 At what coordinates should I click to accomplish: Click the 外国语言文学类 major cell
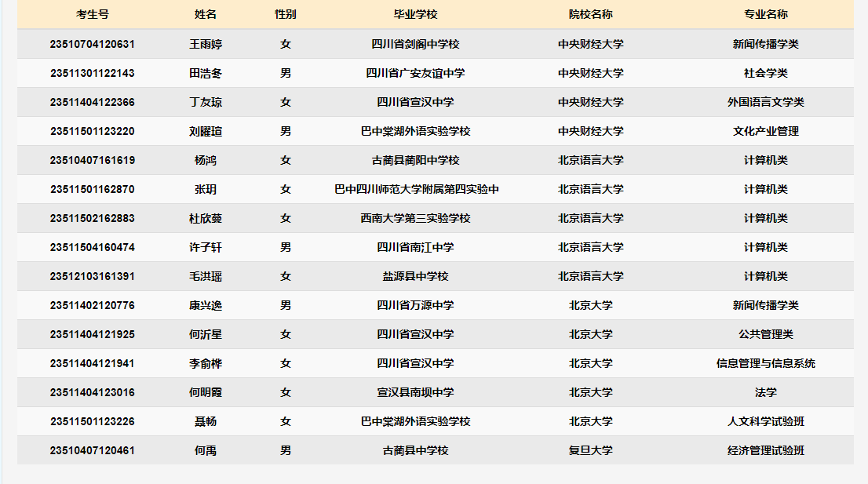coord(766,102)
